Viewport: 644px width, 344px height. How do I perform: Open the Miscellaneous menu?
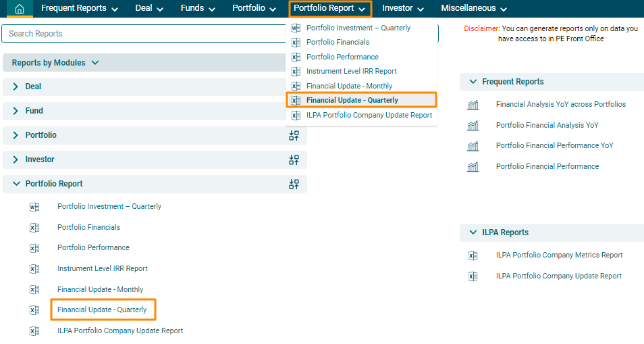474,9
